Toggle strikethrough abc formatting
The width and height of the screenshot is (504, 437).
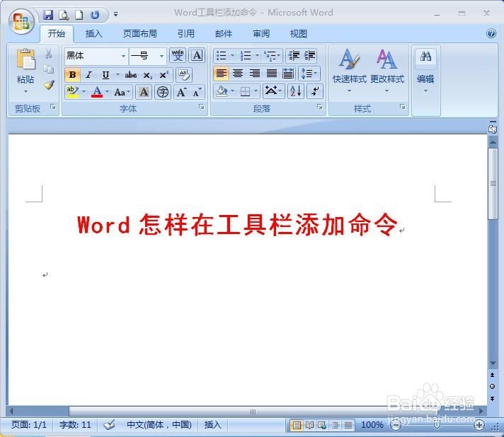(x=131, y=75)
